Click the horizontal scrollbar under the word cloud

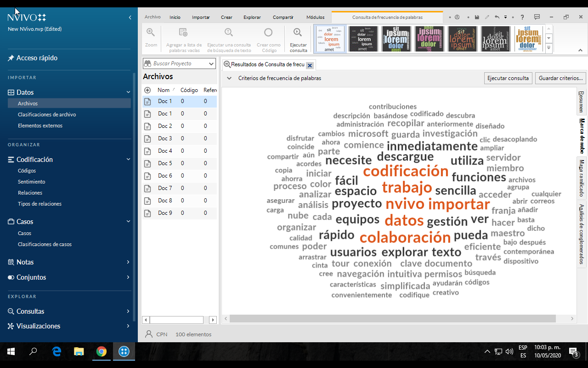pyautogui.click(x=393, y=318)
